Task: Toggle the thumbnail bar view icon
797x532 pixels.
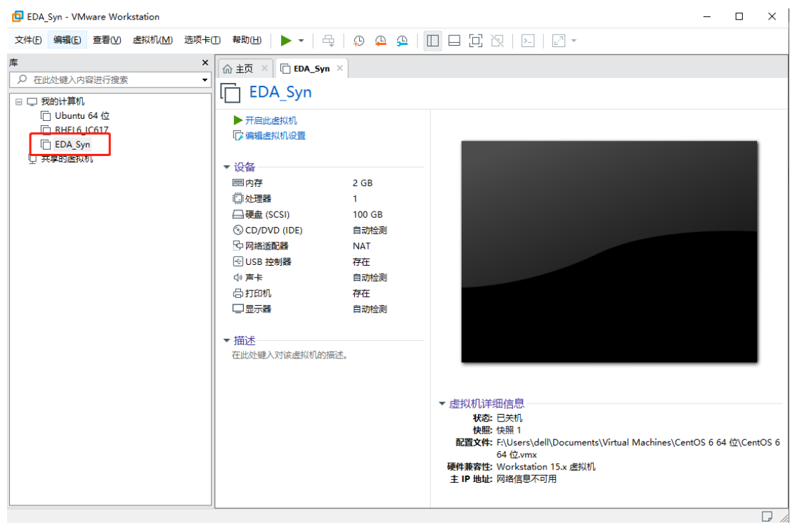Action: coord(453,40)
